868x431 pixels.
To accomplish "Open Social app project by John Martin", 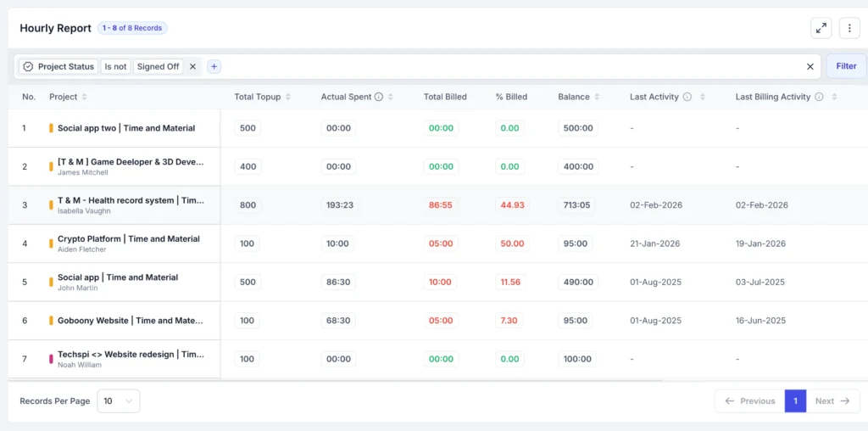I will (x=118, y=277).
